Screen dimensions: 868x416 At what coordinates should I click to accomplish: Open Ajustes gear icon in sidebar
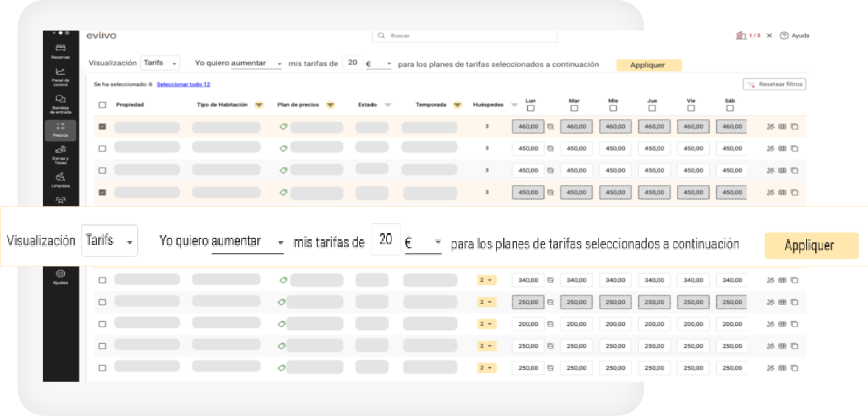tap(60, 274)
